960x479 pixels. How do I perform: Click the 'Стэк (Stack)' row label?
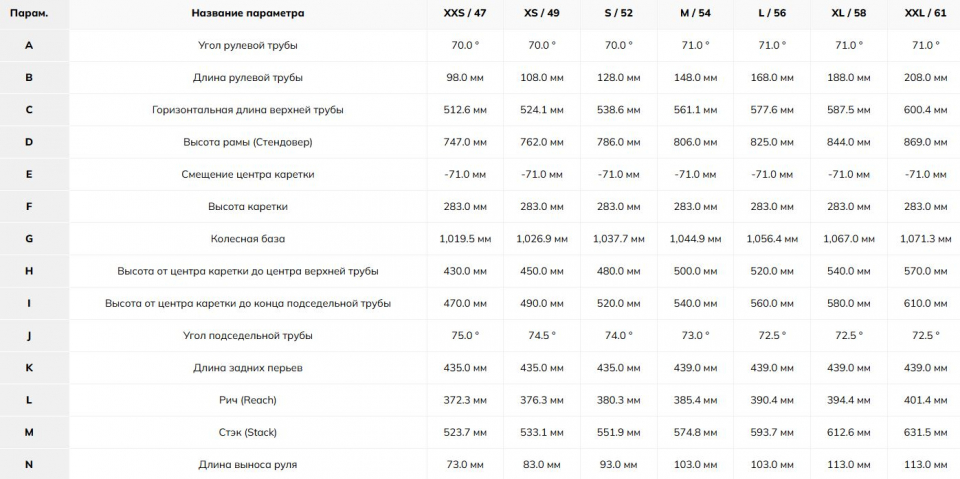247,432
